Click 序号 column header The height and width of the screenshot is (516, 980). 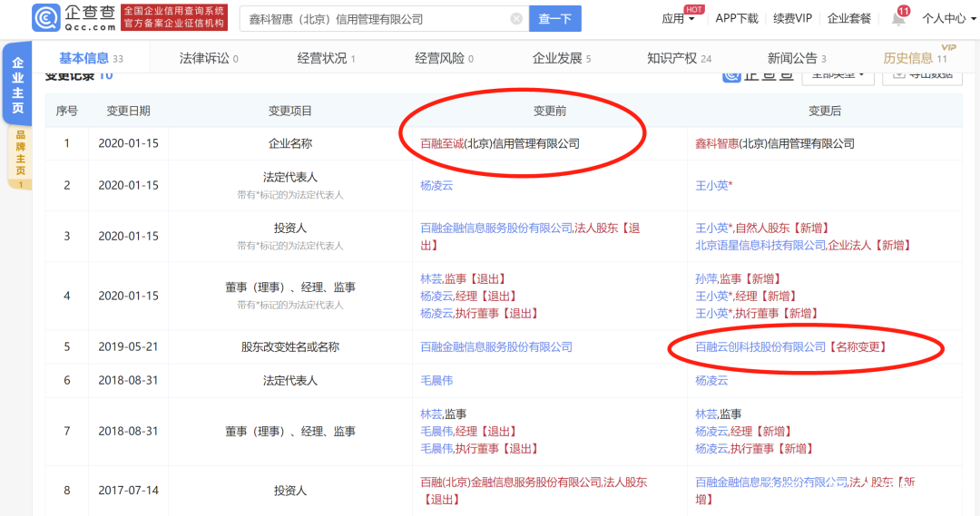click(67, 111)
